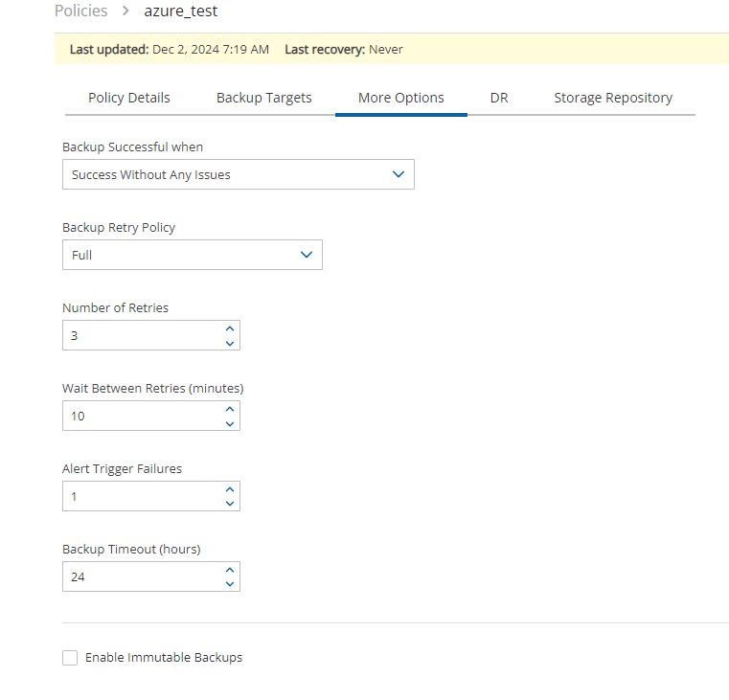Decrease the Number of Retries value
Image resolution: width=729 pixels, height=700 pixels.
click(229, 343)
